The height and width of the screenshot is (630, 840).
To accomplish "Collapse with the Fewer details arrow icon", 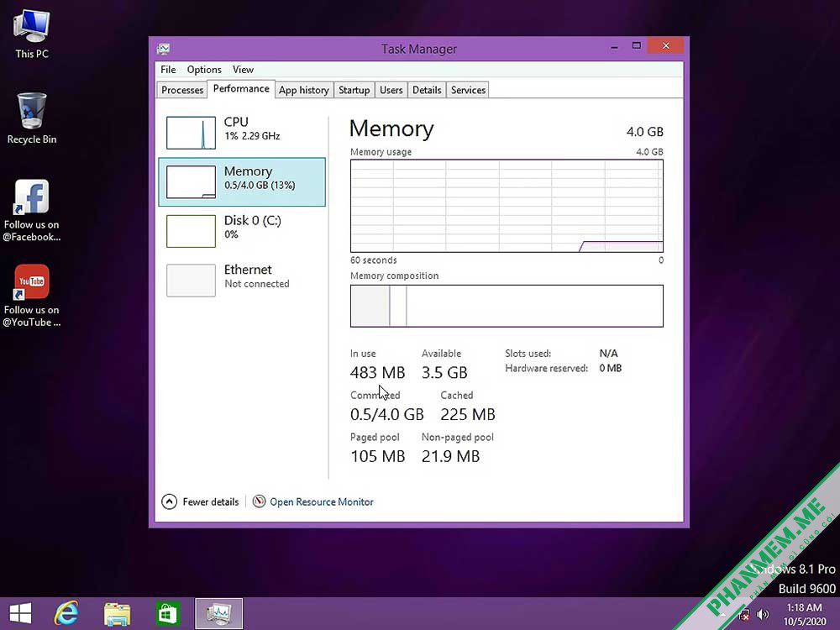I will (170, 501).
